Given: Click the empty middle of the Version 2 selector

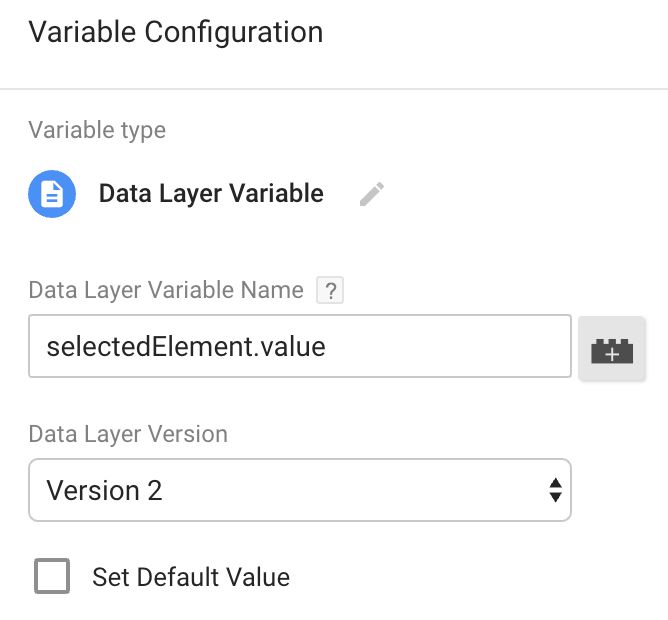Looking at the screenshot, I should coord(354,490).
